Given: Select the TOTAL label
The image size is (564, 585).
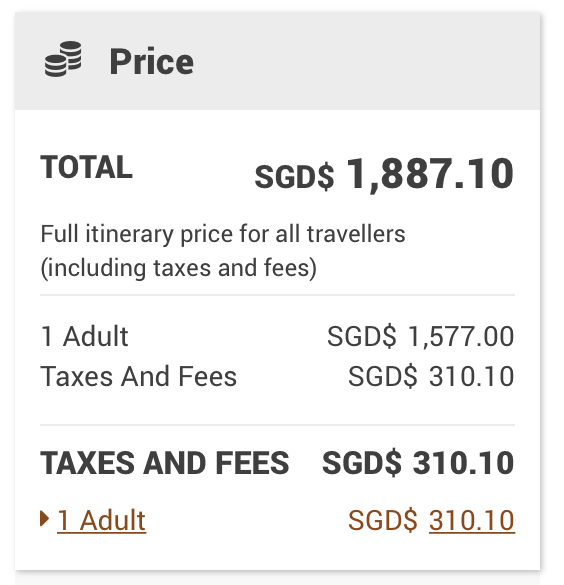Looking at the screenshot, I should pos(87,167).
